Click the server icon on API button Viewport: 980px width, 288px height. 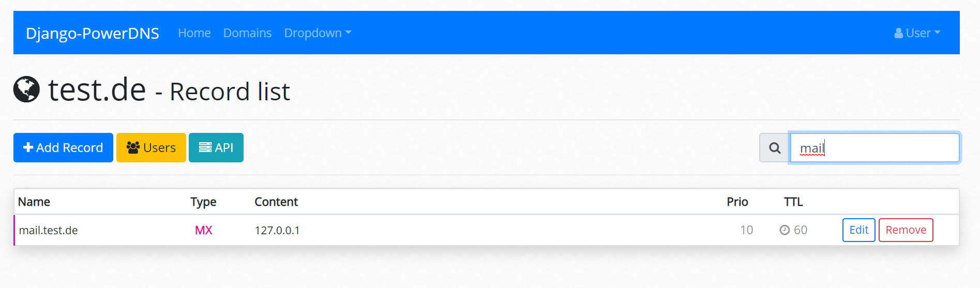205,147
